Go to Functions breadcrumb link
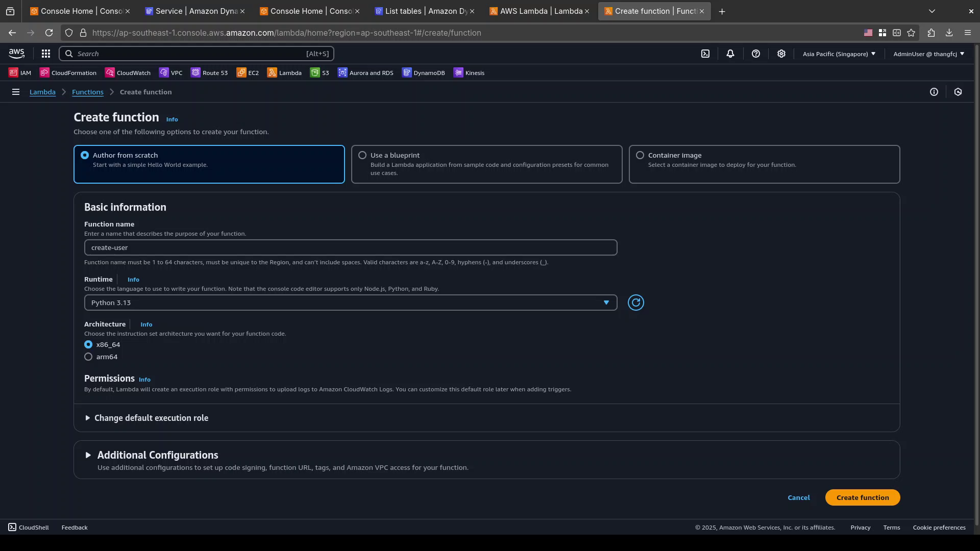This screenshot has height=551, width=980. coord(88,92)
